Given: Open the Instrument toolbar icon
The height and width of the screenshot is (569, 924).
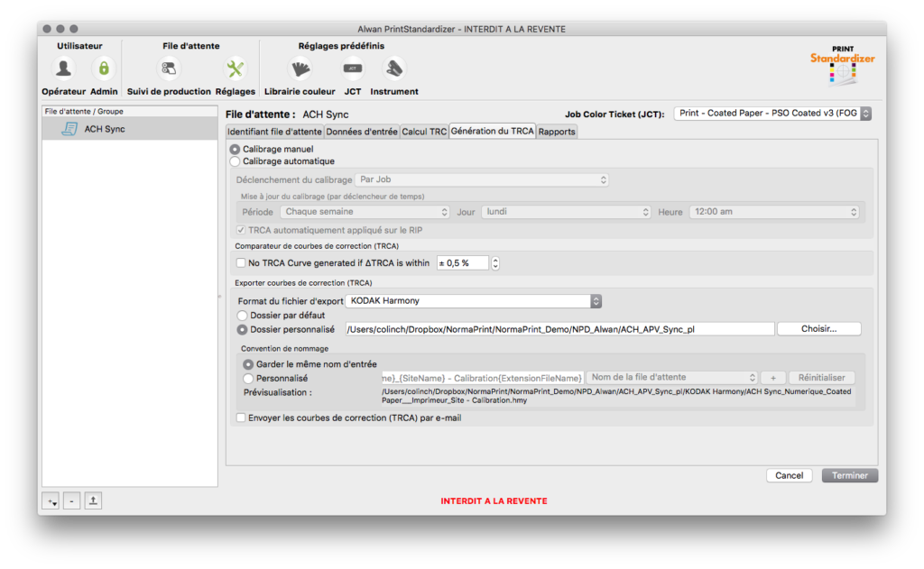Looking at the screenshot, I should [394, 69].
